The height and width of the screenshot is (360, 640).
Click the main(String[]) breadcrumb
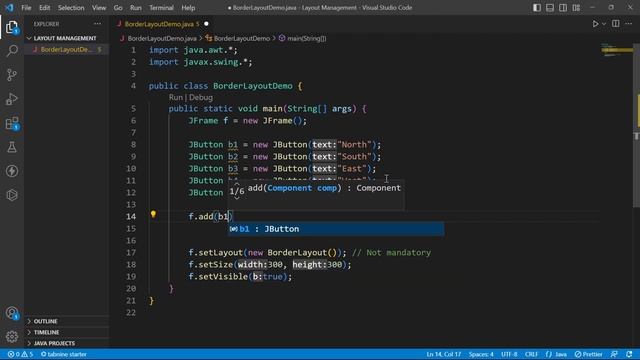[307, 38]
